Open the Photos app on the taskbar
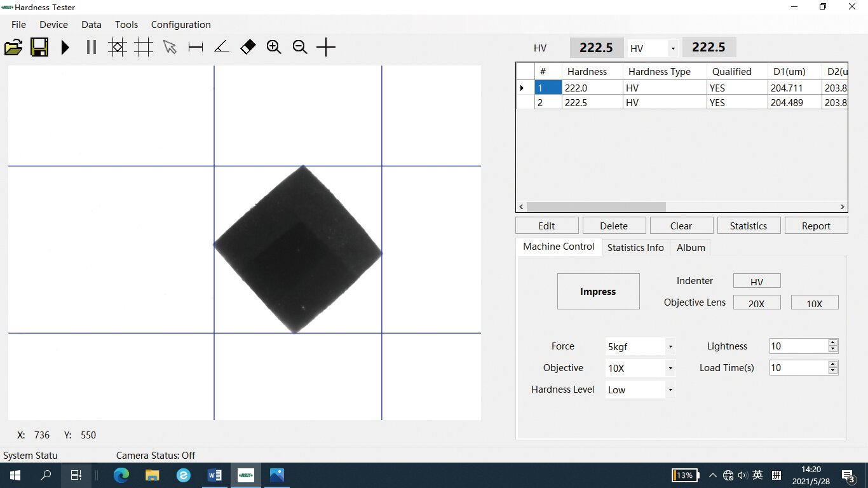Image resolution: width=868 pixels, height=488 pixels. click(x=277, y=475)
